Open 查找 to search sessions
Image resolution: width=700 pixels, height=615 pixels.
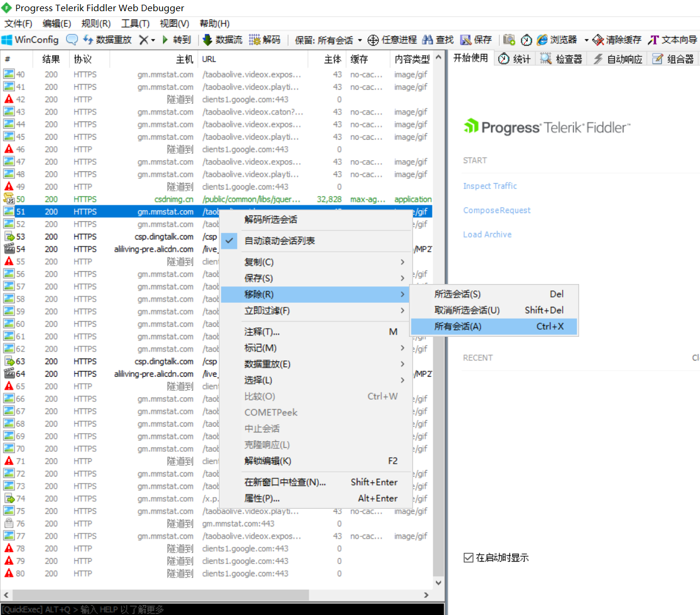pyautogui.click(x=437, y=40)
